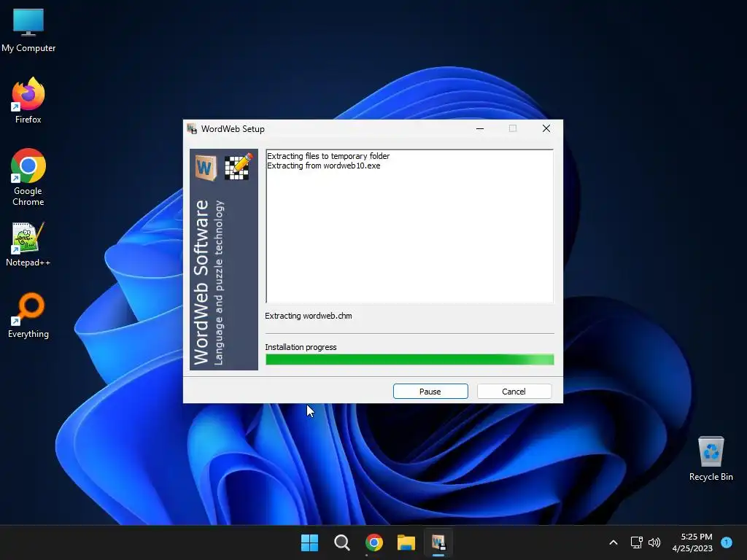Open File Explorer from the taskbar

pos(406,542)
